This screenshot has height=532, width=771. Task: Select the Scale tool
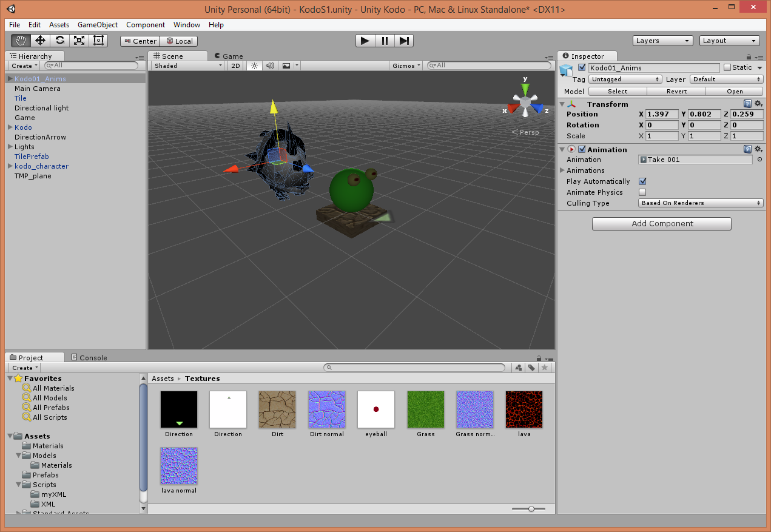click(79, 41)
